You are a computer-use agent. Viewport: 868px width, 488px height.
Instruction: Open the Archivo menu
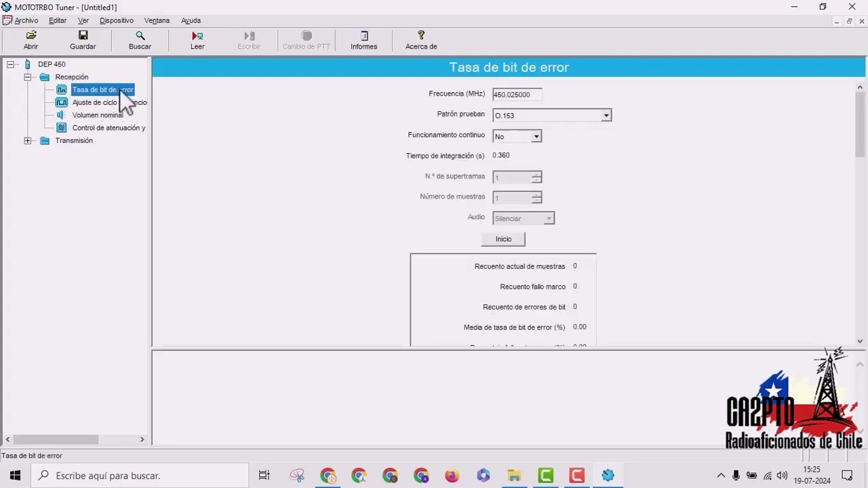point(26,21)
